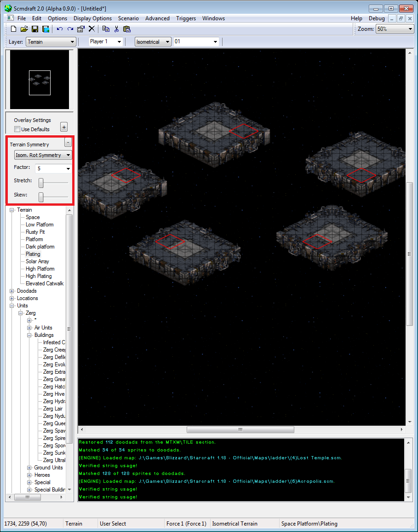Click the plus button in Overlay Settings
This screenshot has height=532, width=418.
pyautogui.click(x=64, y=127)
